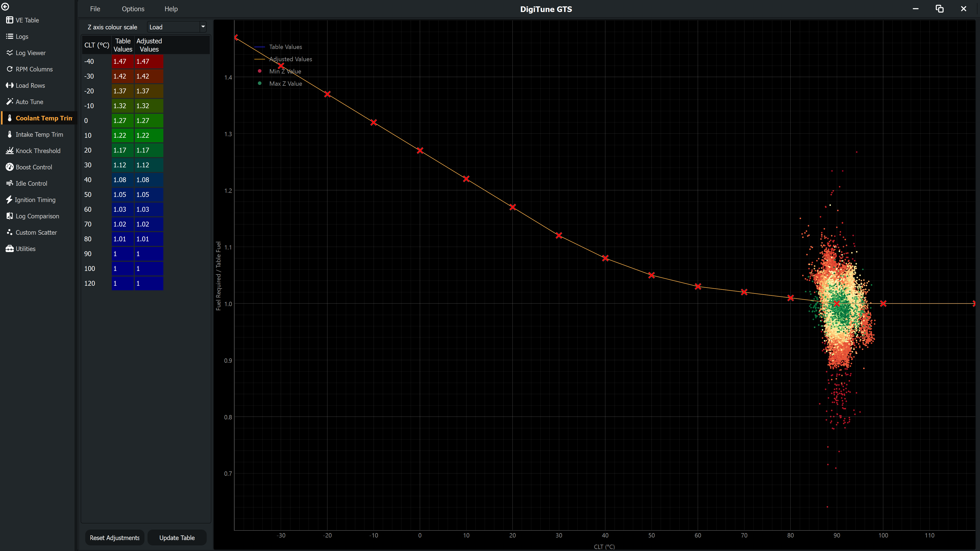Screen dimensions: 980x551
Task: Select curve point at -20 °C
Action: coord(327,94)
